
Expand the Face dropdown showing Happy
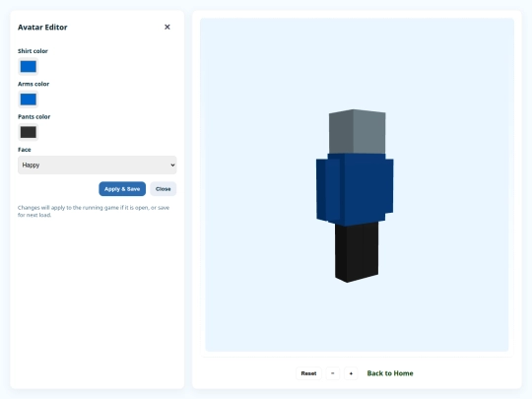pos(97,165)
